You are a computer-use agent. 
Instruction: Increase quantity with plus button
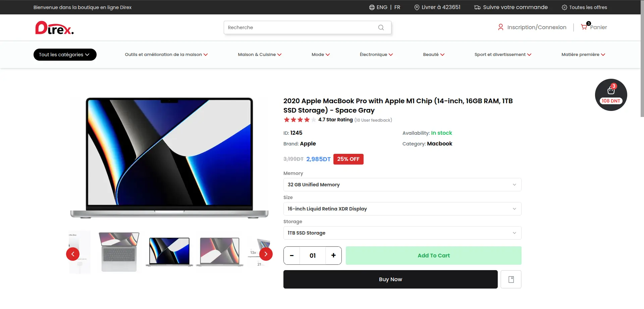coord(333,255)
